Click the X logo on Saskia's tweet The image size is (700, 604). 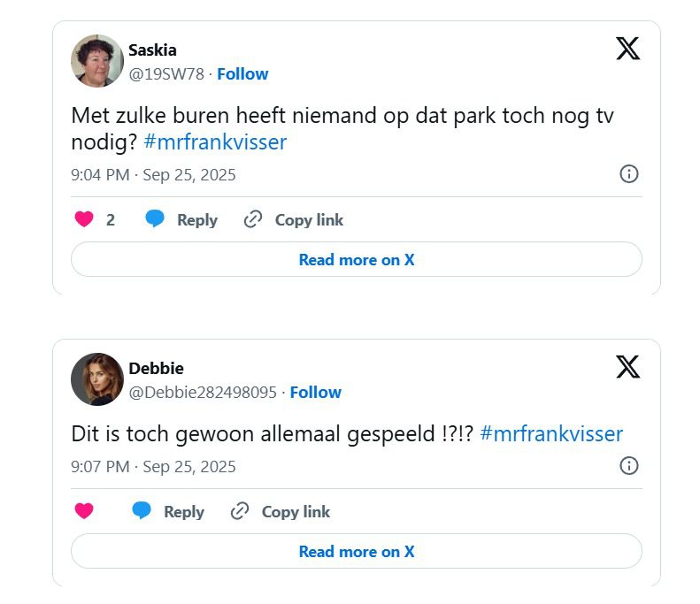pos(627,49)
